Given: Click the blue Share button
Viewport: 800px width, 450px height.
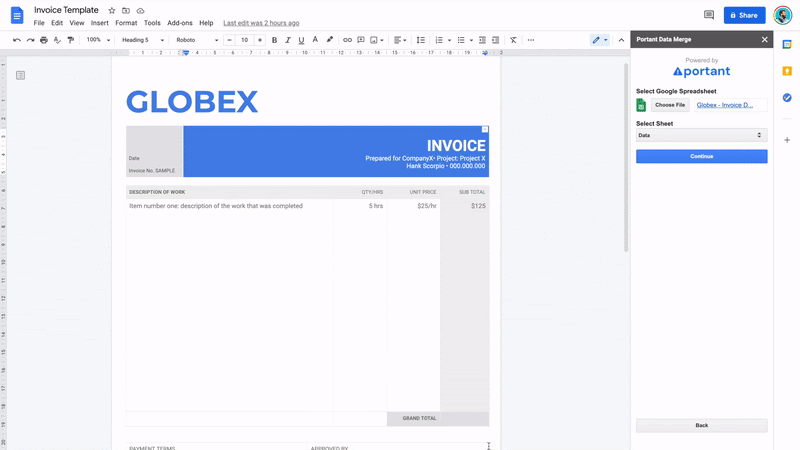Looking at the screenshot, I should point(744,15).
